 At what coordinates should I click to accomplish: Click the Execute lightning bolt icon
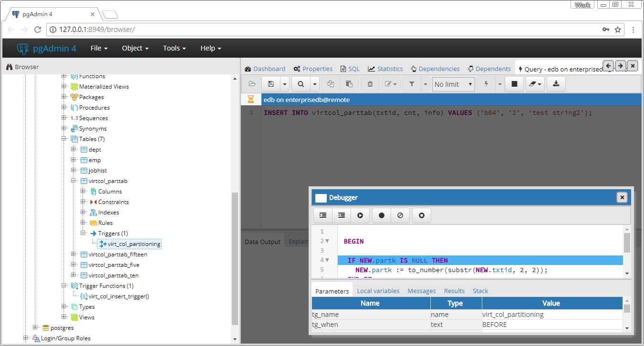point(486,84)
